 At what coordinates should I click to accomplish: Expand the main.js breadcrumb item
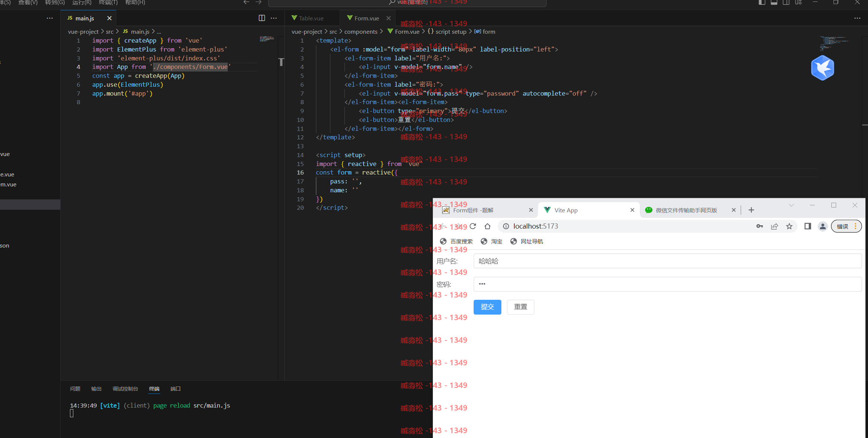[136, 31]
